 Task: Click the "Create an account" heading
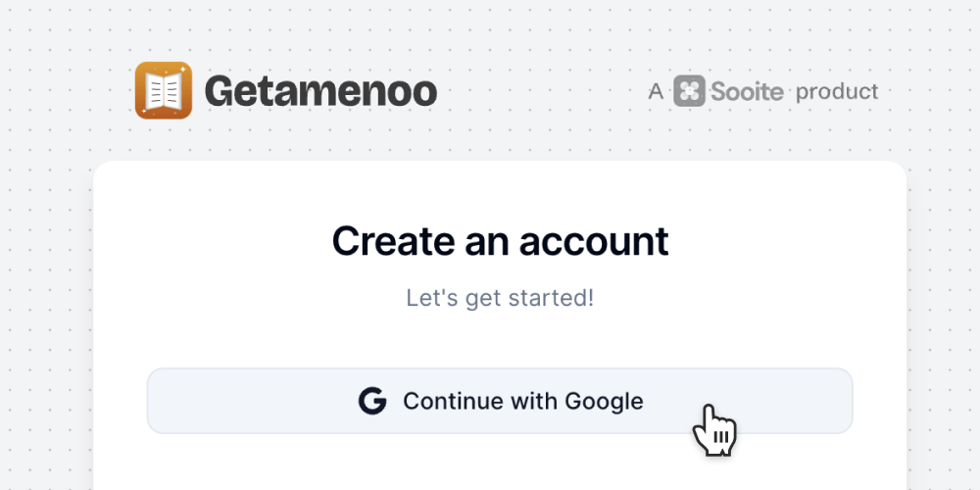pos(500,241)
